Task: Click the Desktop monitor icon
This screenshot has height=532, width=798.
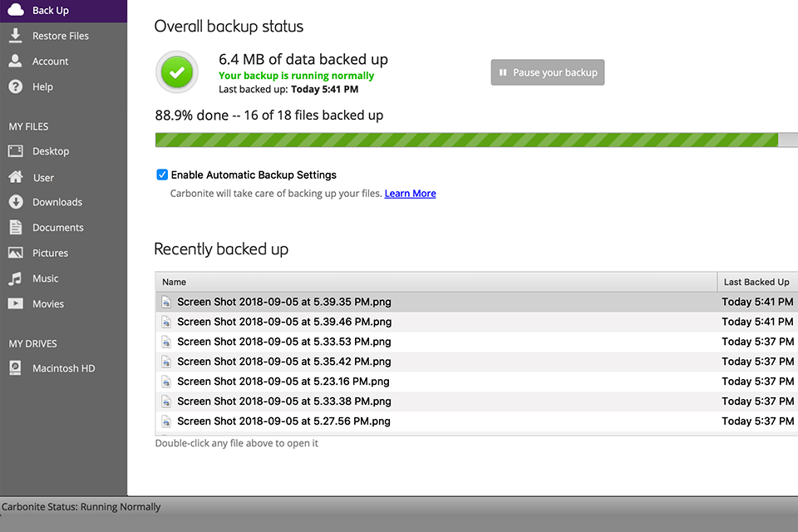Action: pyautogui.click(x=15, y=150)
